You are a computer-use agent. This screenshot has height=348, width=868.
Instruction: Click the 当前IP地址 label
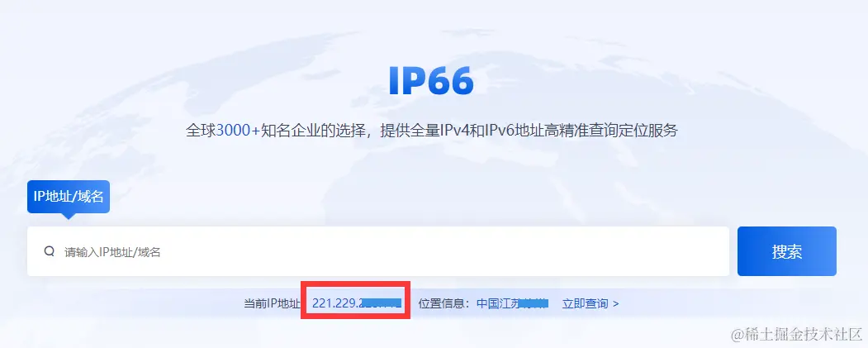tap(272, 303)
